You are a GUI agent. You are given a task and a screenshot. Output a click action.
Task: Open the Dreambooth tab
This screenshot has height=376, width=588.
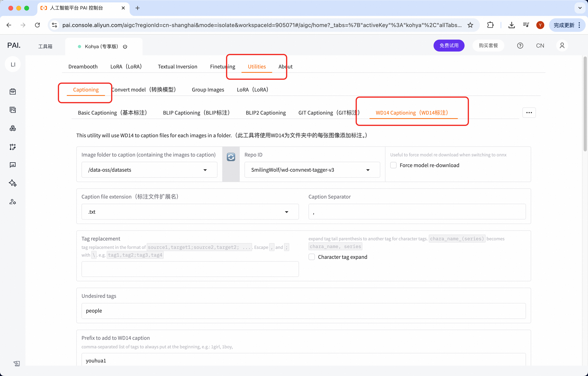pyautogui.click(x=83, y=66)
